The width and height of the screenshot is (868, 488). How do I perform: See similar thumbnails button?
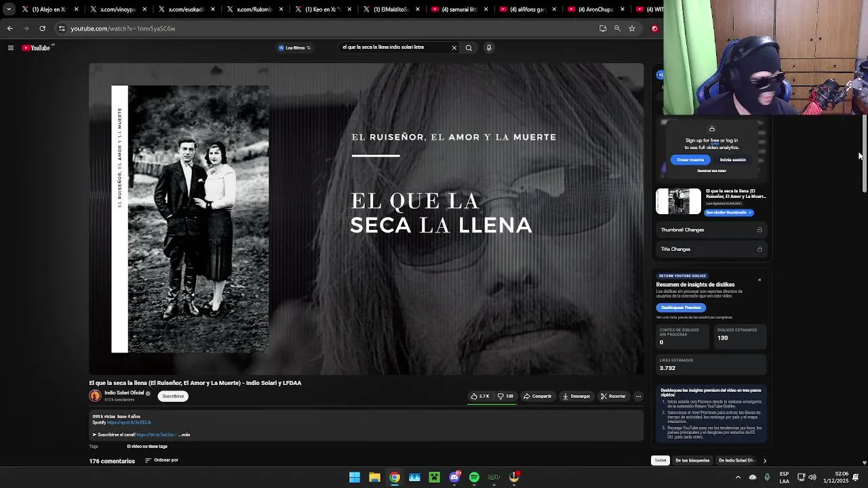pyautogui.click(x=729, y=212)
